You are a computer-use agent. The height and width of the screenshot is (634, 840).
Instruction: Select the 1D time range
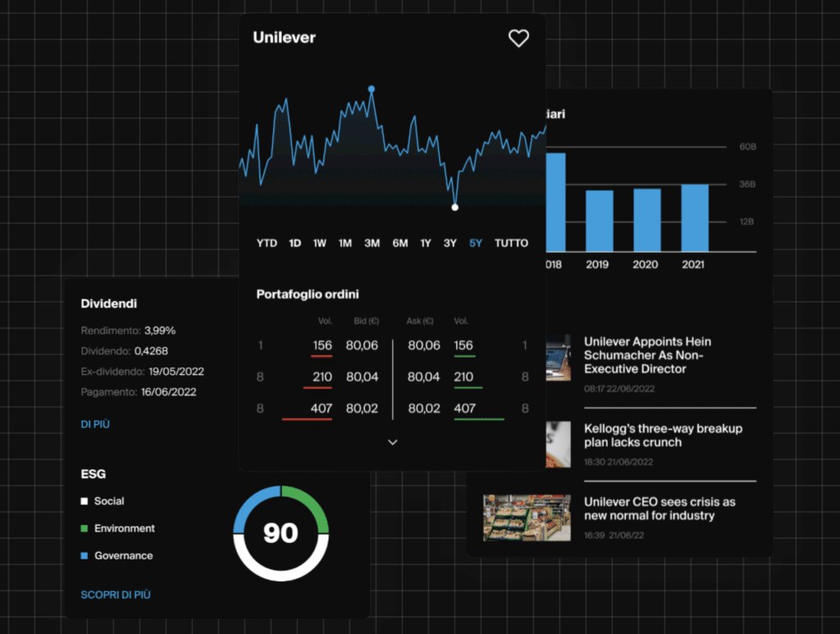point(294,243)
